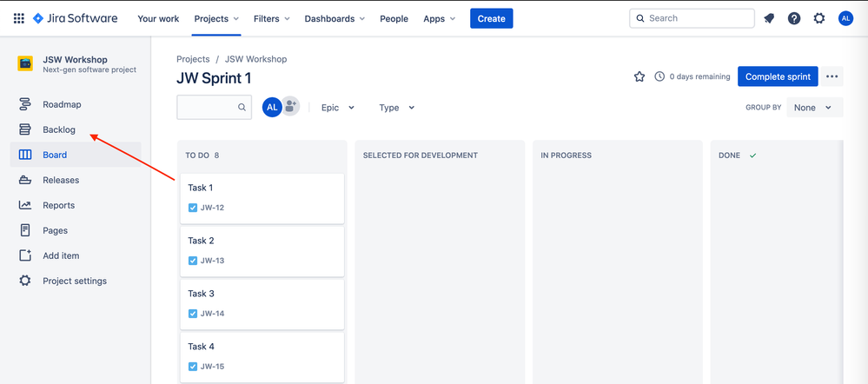Click the IN PROGRESS column header
Image resolution: width=868 pixels, height=384 pixels.
(x=566, y=156)
